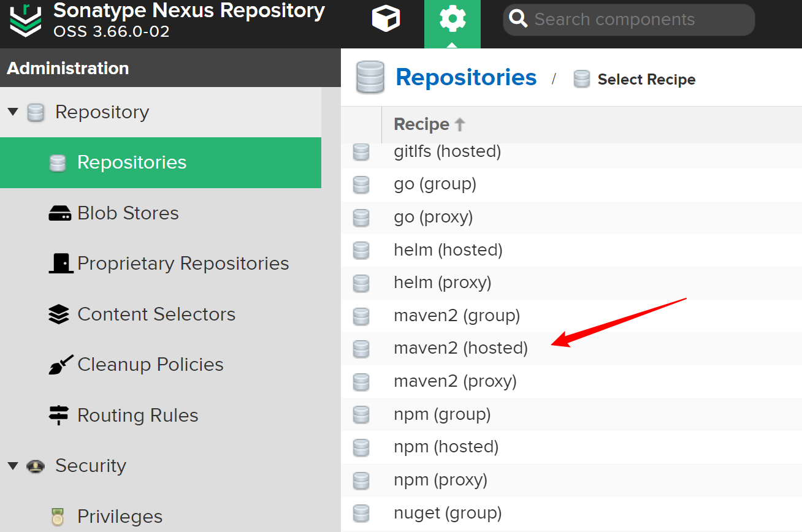Open Cleanup Policies in the sidebar
802x532 pixels.
coord(150,364)
